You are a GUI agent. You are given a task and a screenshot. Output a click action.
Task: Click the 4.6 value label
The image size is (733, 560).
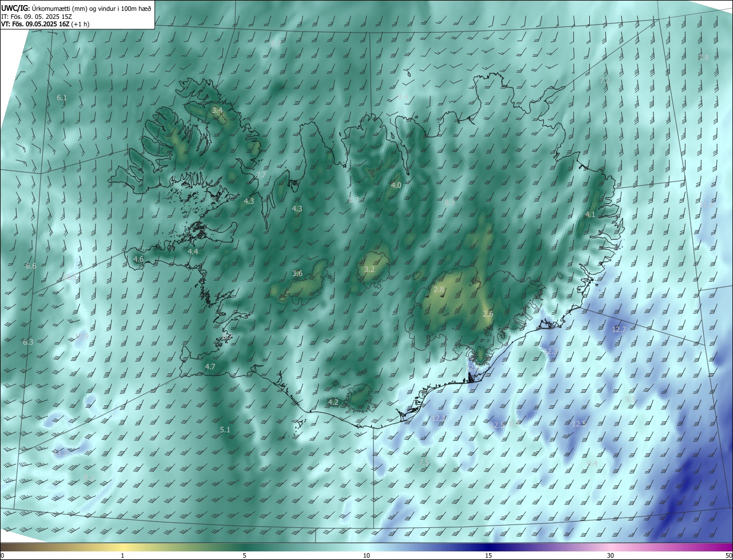[139, 259]
